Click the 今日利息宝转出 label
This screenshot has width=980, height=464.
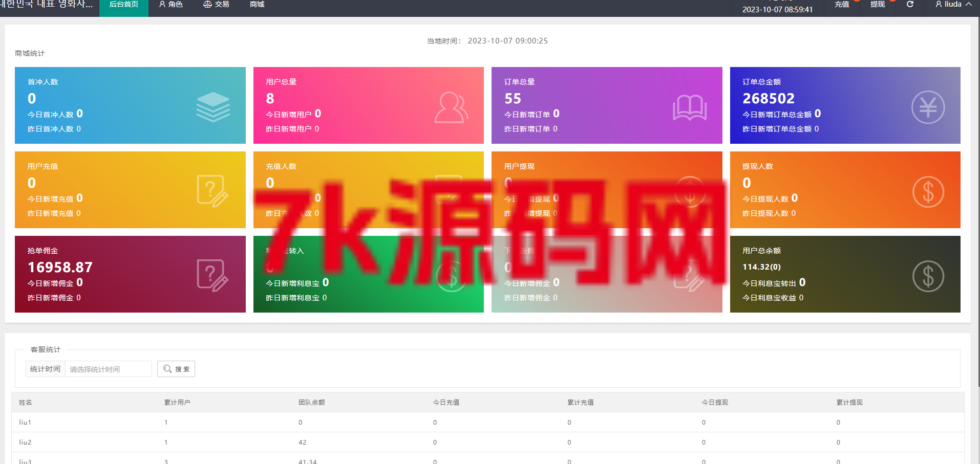(x=769, y=283)
